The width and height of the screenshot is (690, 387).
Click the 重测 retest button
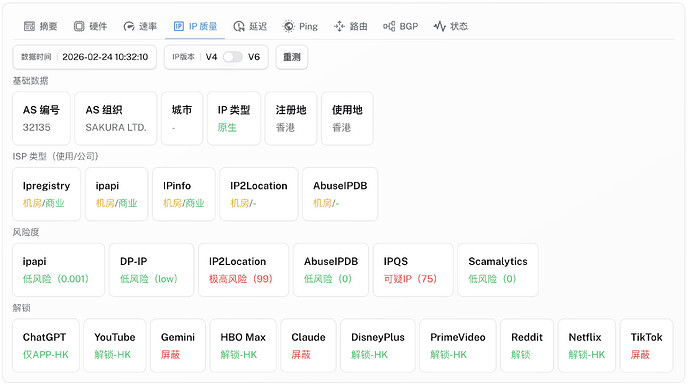point(291,57)
